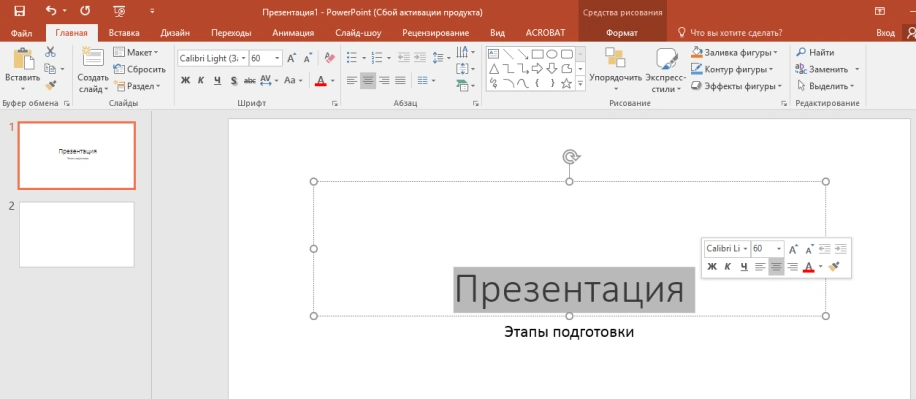
Task: Select the straight line shape
Action: 508,54
